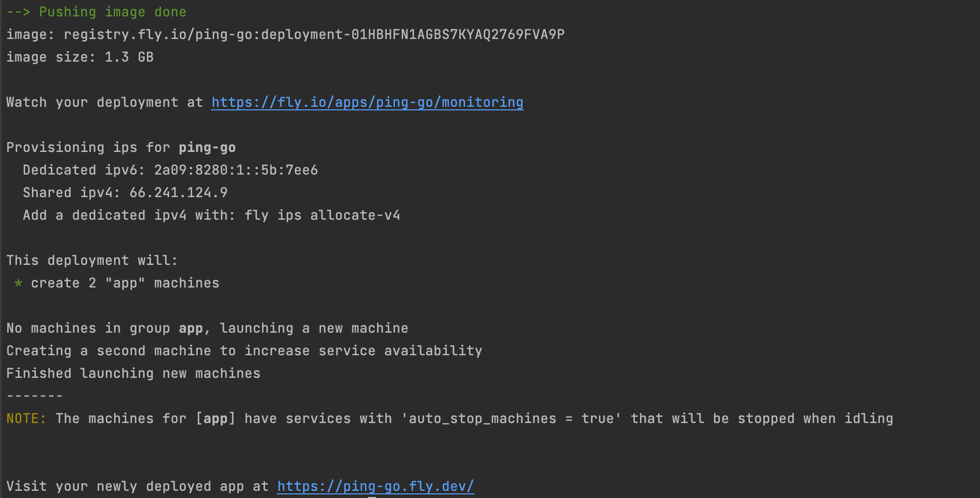Image resolution: width=980 pixels, height=498 pixels.
Task: Click the 'Pushing image done' line
Action: (x=112, y=12)
